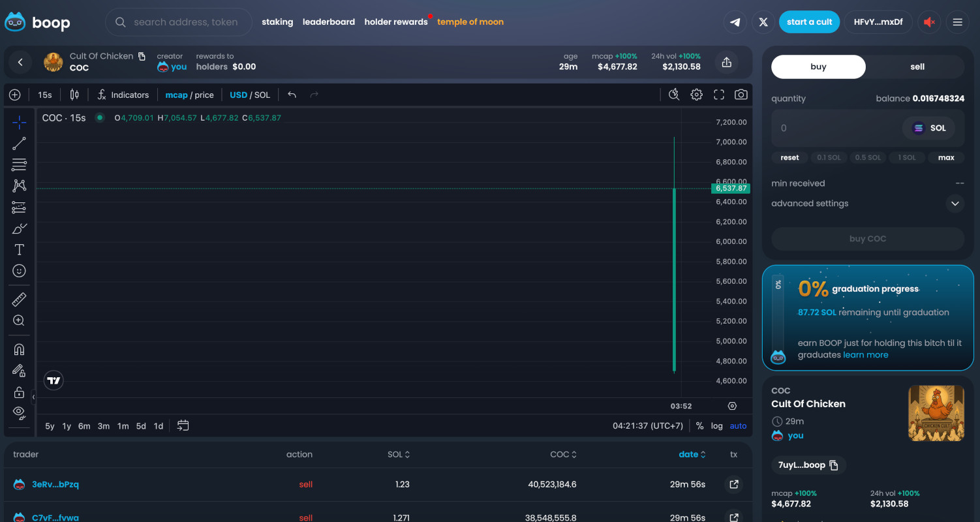
Task: Follow the learn more link
Action: coord(865,355)
